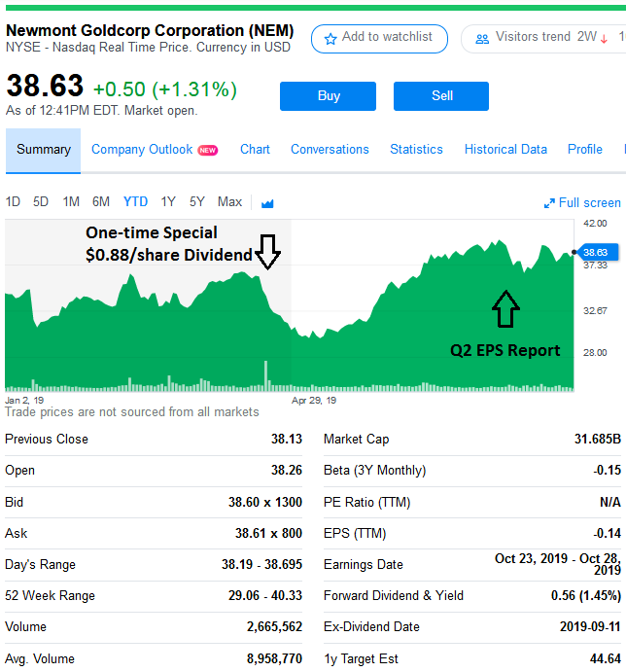Open the Full screen chart link
This screenshot has width=626, height=672.
[x=582, y=202]
